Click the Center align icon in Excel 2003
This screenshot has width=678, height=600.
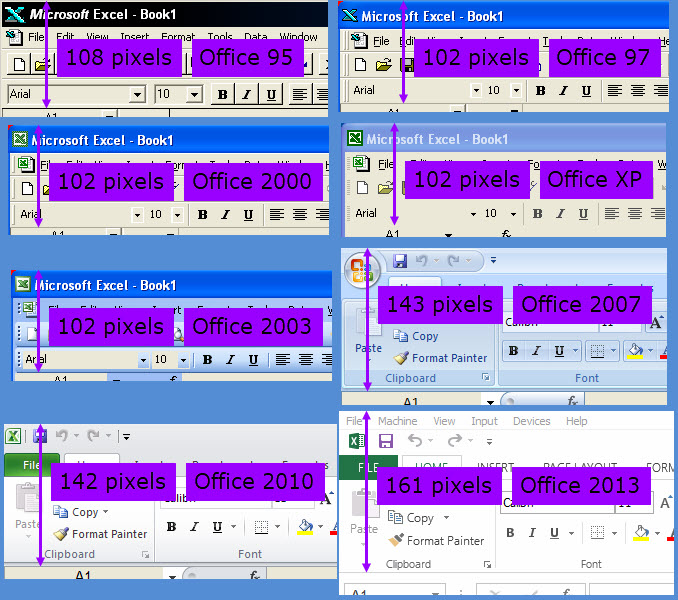[305, 359]
